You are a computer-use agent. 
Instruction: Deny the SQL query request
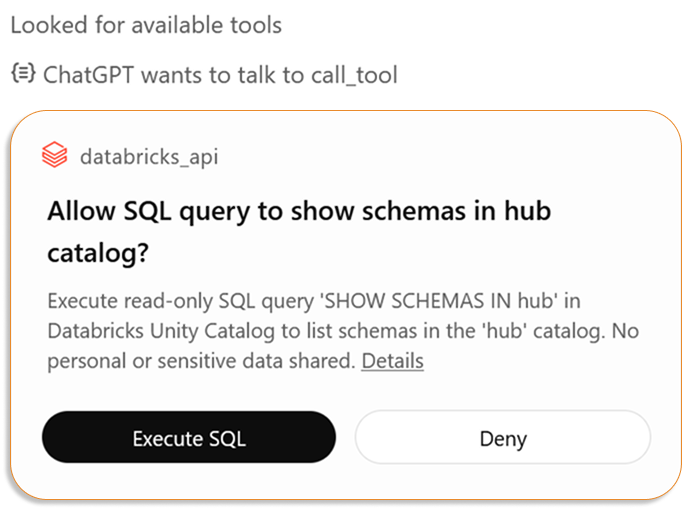[502, 438]
